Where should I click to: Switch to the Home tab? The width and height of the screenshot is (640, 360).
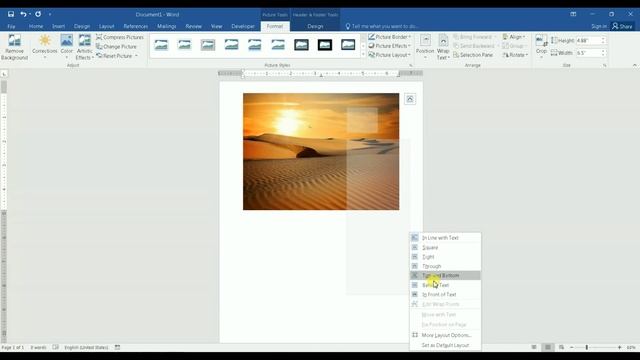pos(36,26)
